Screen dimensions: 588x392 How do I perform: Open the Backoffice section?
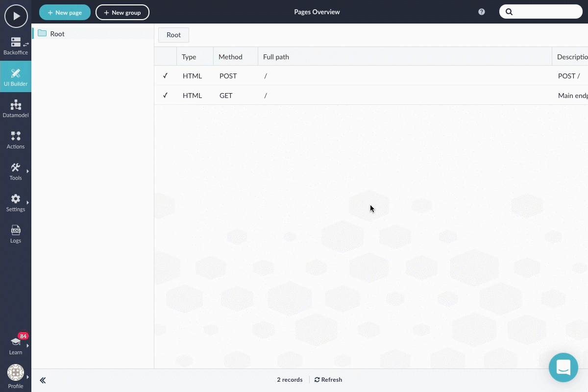click(16, 46)
